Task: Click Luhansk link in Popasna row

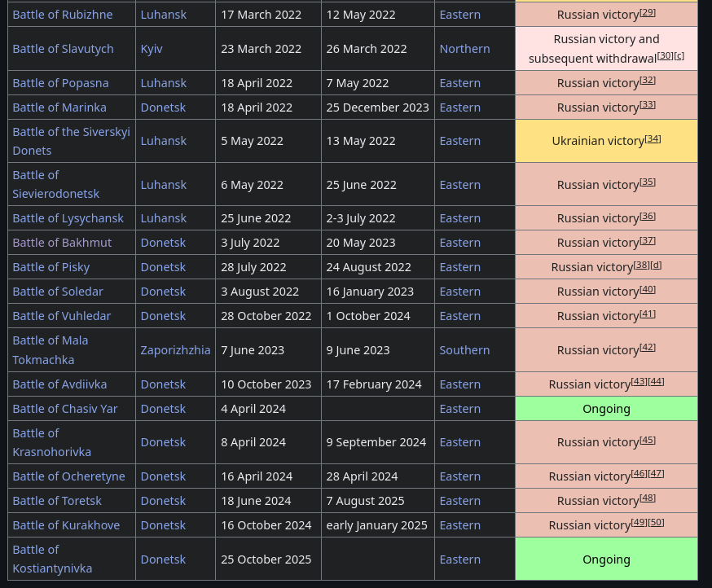Action: [164, 83]
